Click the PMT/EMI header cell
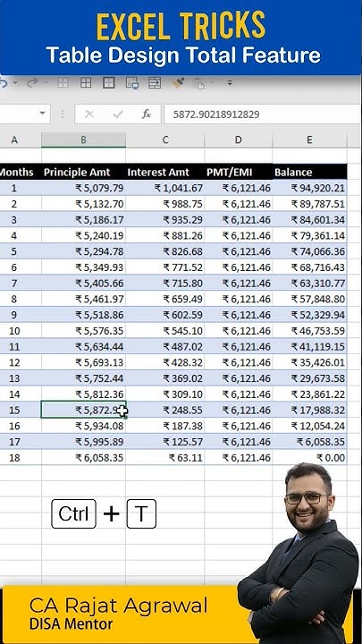 pyautogui.click(x=238, y=172)
